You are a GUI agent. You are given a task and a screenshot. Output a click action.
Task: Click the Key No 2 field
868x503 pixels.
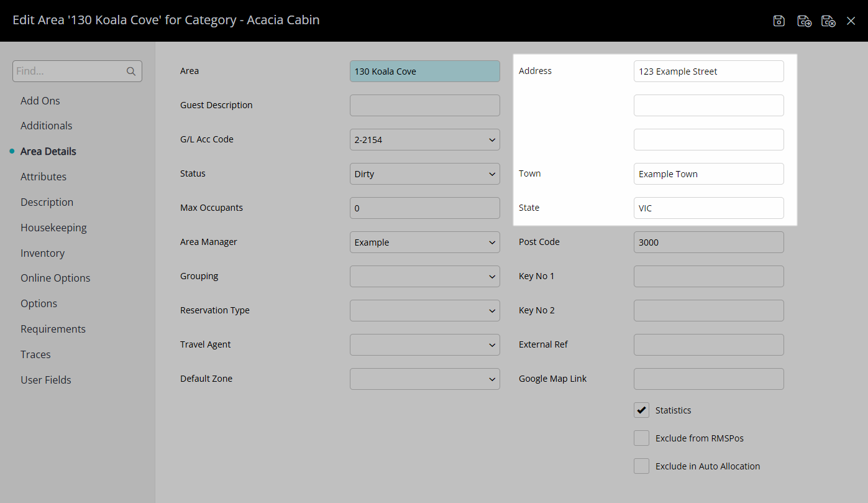[x=709, y=311]
